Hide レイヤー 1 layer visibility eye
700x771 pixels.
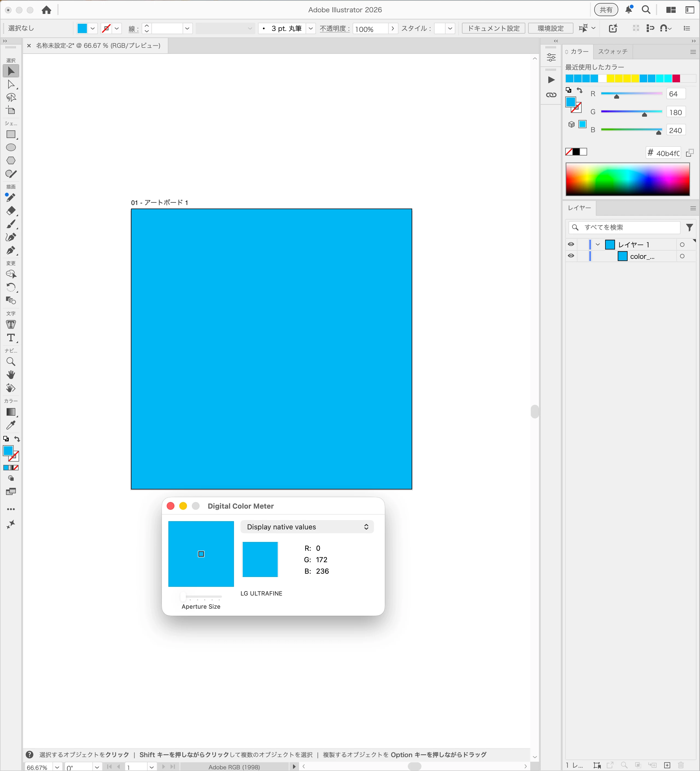coord(571,244)
